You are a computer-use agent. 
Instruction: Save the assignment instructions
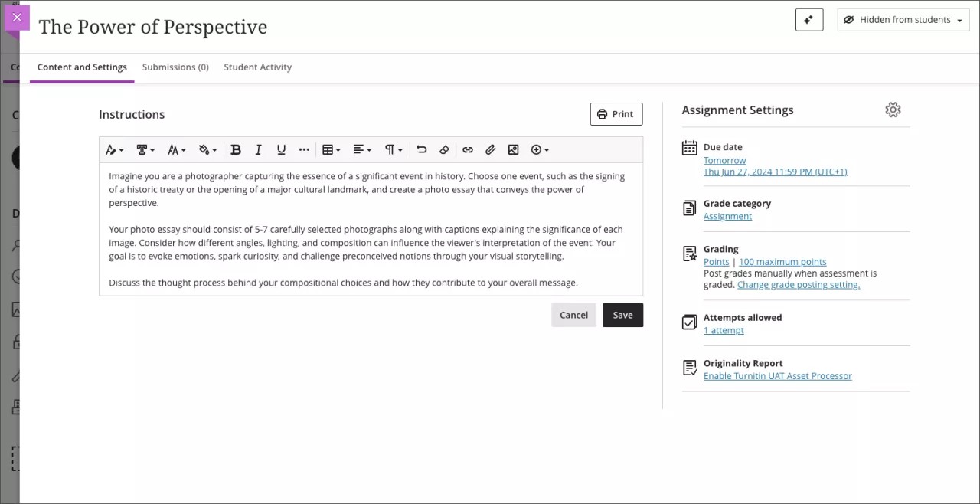[622, 314]
